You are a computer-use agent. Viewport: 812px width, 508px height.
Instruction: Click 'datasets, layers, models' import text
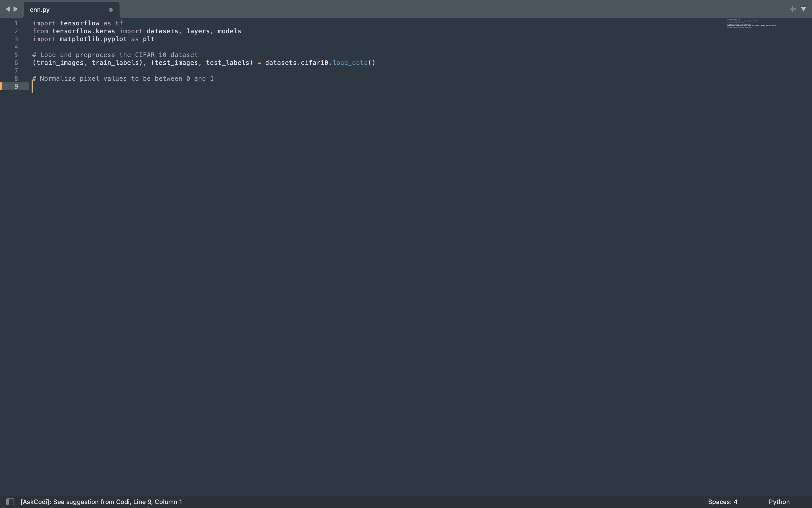[194, 31]
